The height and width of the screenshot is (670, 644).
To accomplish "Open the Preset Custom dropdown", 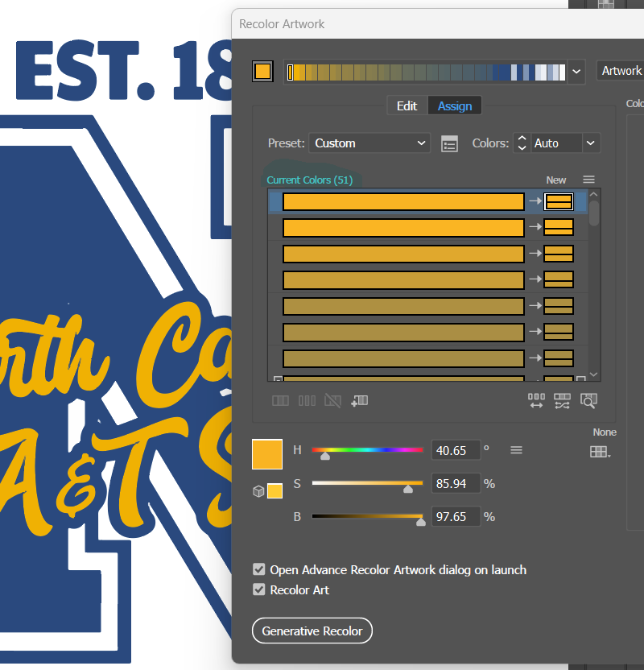I will click(369, 143).
